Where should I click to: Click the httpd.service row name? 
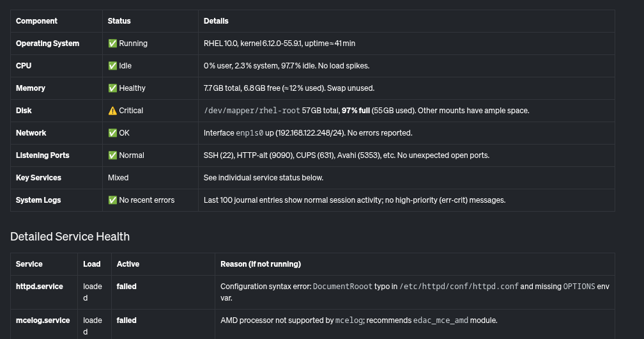[x=40, y=287]
